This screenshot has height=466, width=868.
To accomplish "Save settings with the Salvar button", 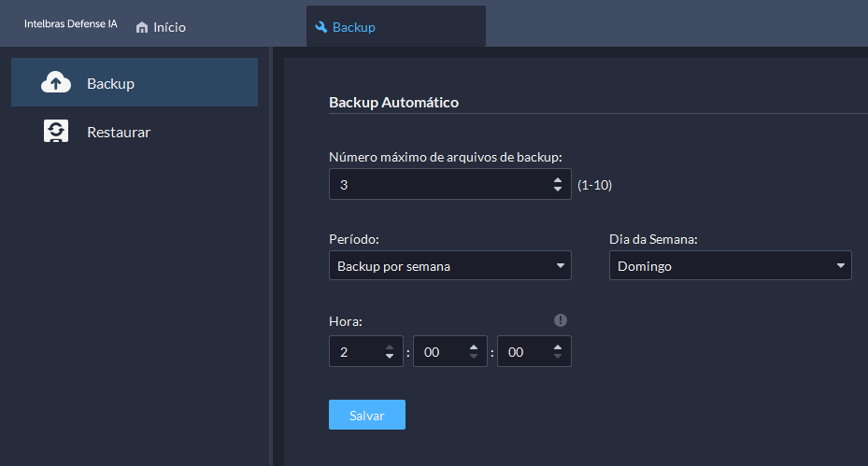I will coord(367,415).
